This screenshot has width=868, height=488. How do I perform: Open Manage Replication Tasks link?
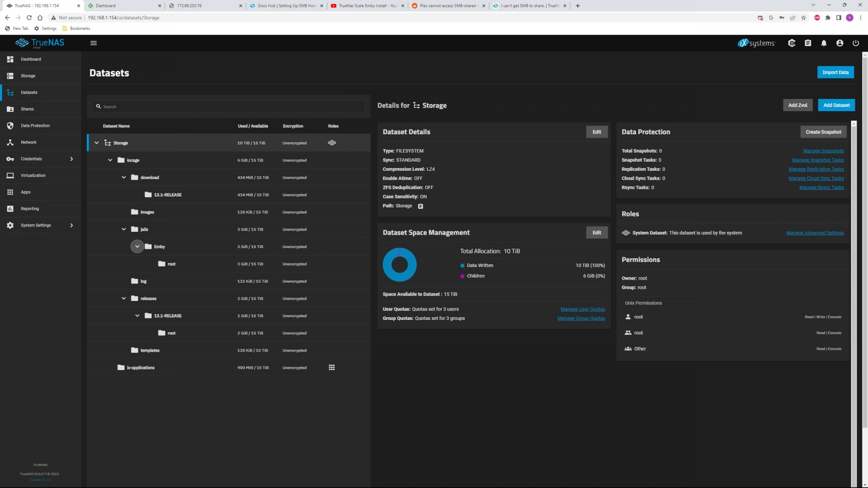(816, 169)
